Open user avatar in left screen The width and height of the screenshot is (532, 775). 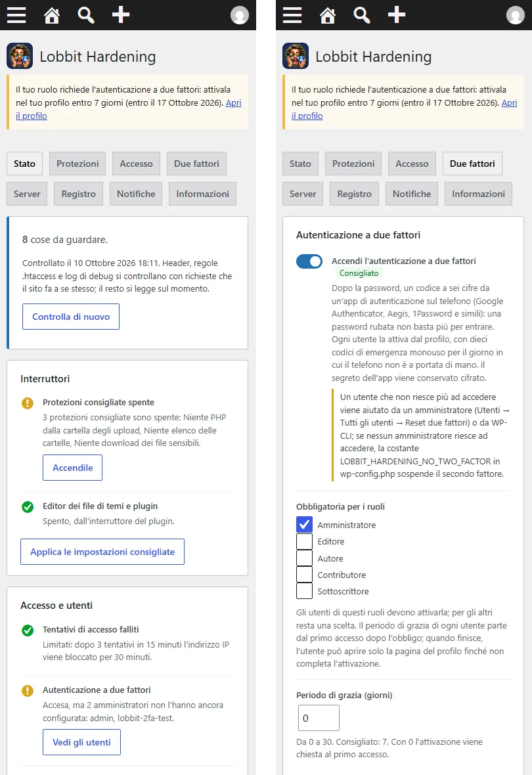(x=240, y=15)
